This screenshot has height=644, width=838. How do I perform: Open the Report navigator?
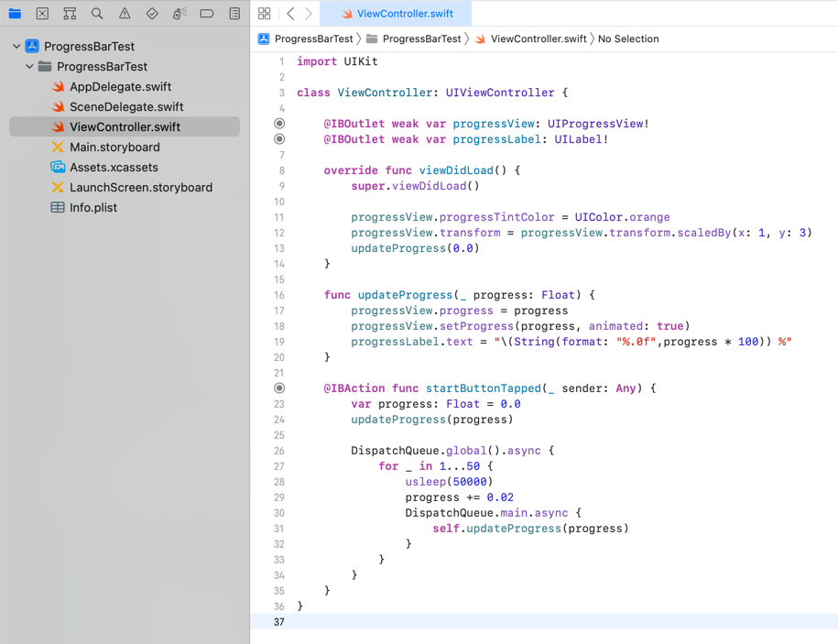pyautogui.click(x=234, y=14)
